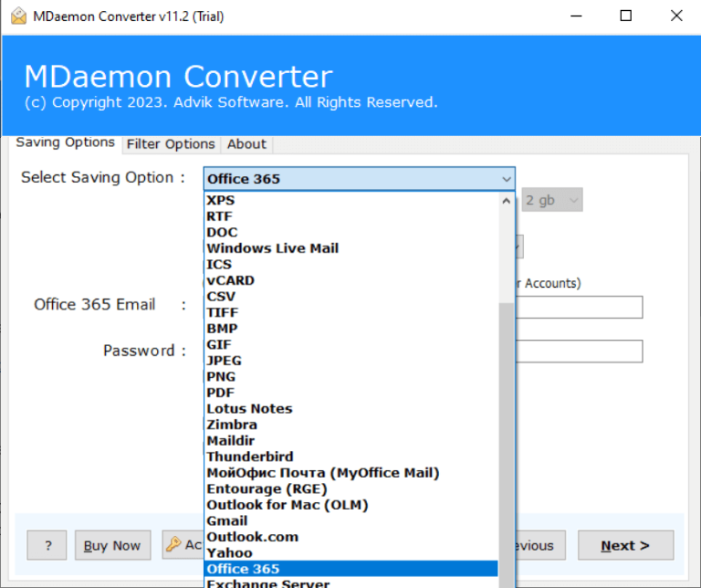The image size is (701, 588).
Task: Select GIF format entry
Action: [351, 345]
